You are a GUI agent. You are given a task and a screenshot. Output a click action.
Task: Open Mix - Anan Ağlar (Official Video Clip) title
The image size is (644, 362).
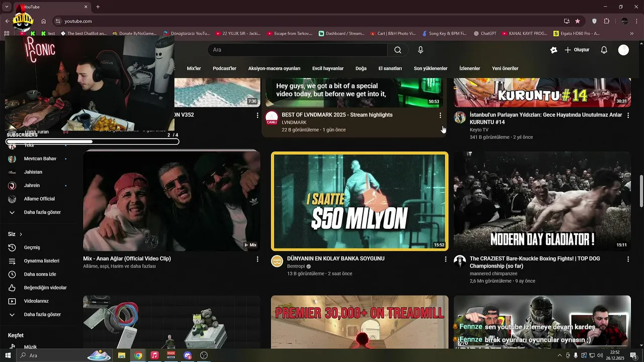(x=127, y=258)
